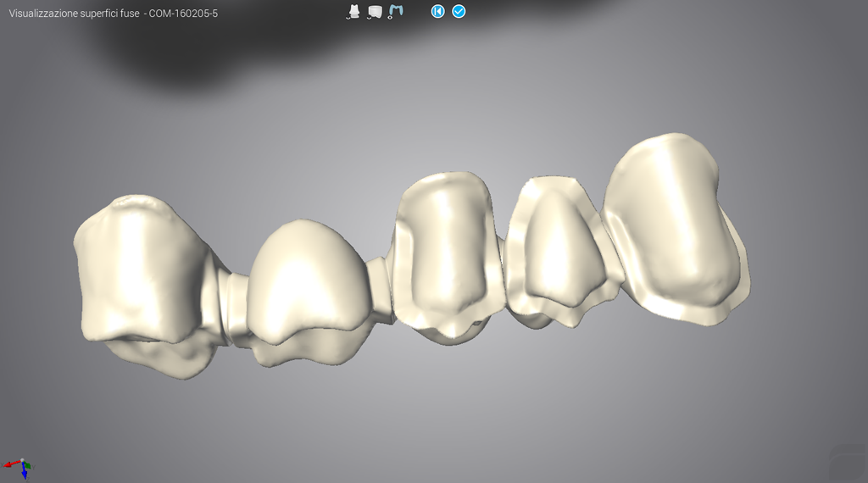Toggle the tooth die model visibility icon
The image size is (868, 483).
(x=353, y=12)
